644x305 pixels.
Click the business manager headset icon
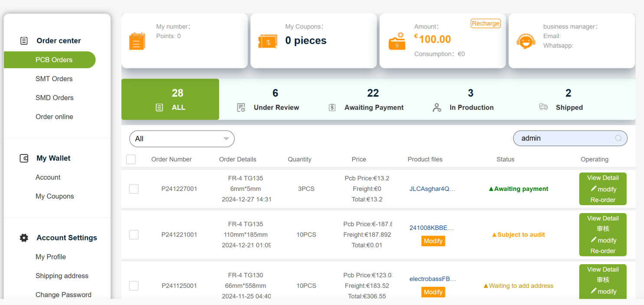pos(526,42)
